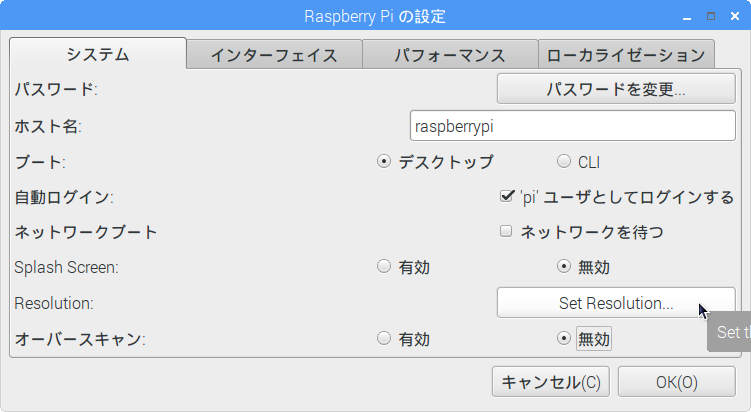The image size is (751, 412).
Task: Minimize the Raspberry Pi の設定 window
Action: (687, 17)
